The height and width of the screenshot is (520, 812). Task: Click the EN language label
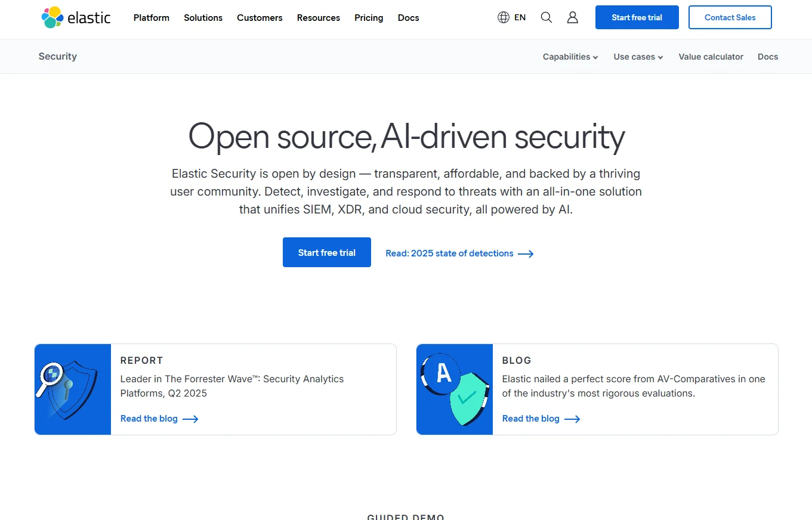coord(520,18)
